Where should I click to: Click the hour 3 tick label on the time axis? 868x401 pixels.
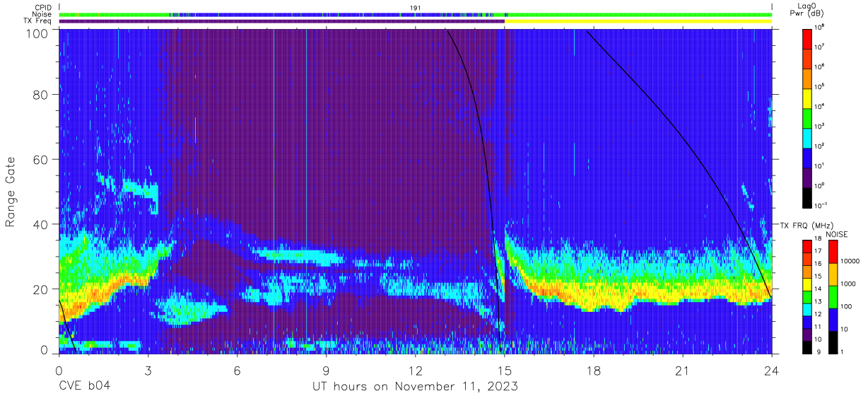coord(148,371)
